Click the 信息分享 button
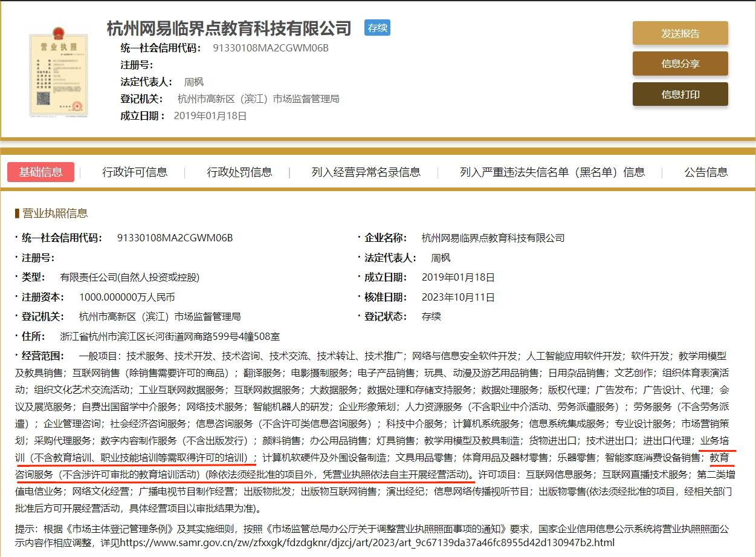Viewport: 756px width, 557px height. tap(680, 64)
